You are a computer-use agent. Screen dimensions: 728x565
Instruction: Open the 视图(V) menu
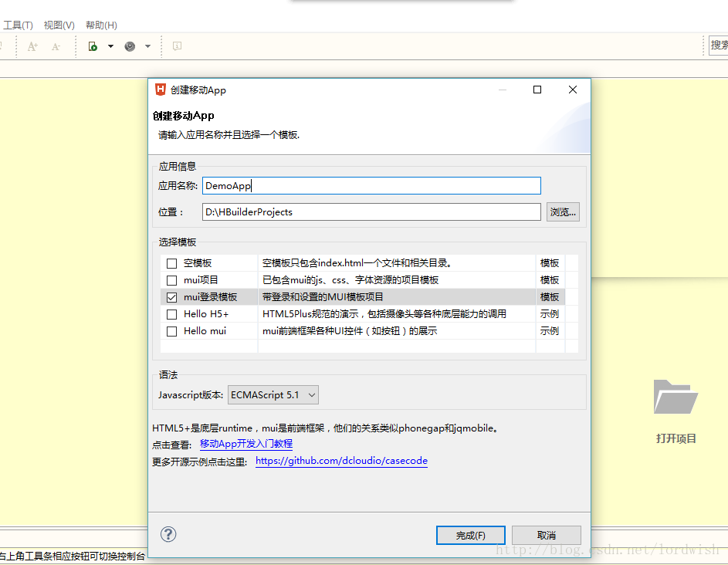tap(59, 25)
